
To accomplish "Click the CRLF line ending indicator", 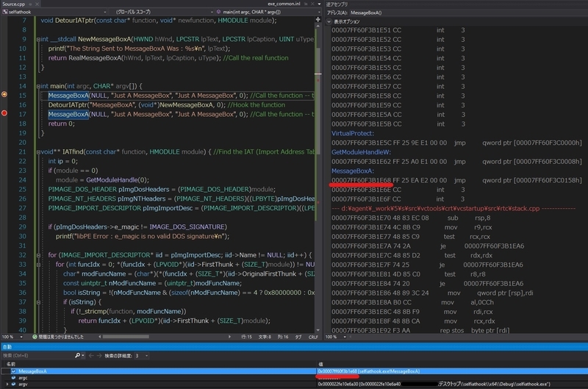I will point(313,337).
